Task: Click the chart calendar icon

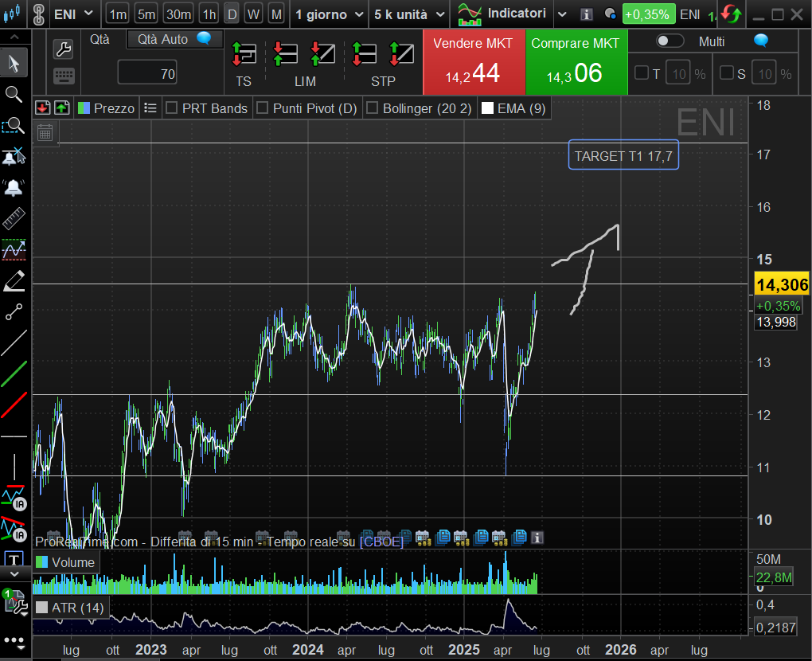Action: (x=45, y=132)
